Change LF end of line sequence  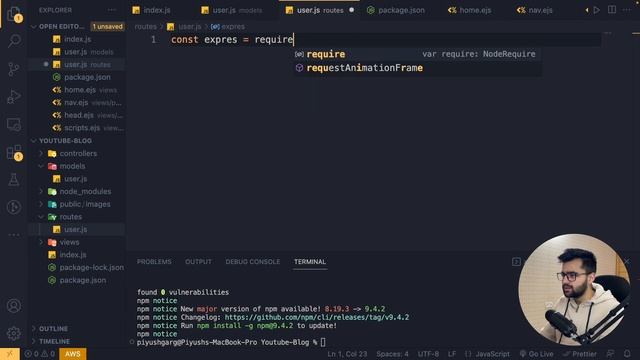452,354
